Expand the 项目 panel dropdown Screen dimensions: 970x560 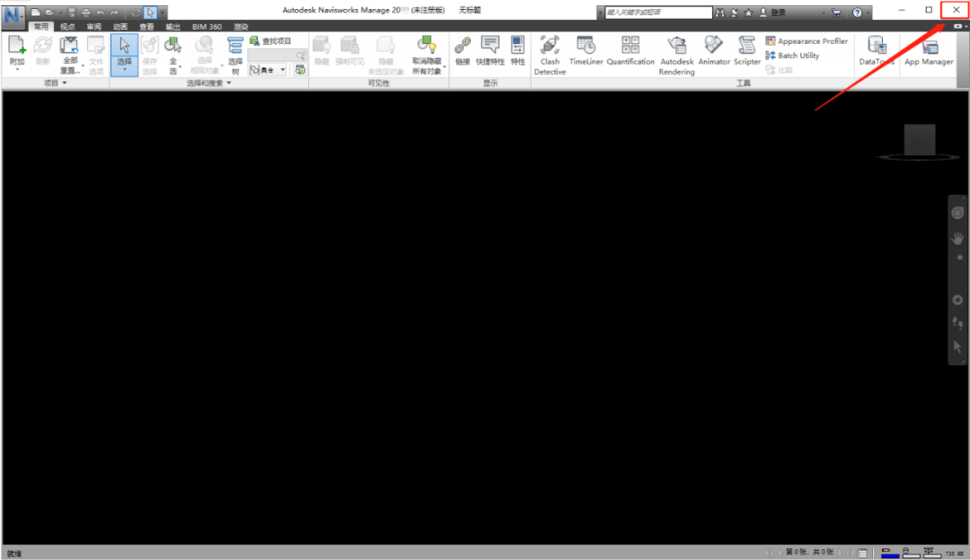pos(55,83)
